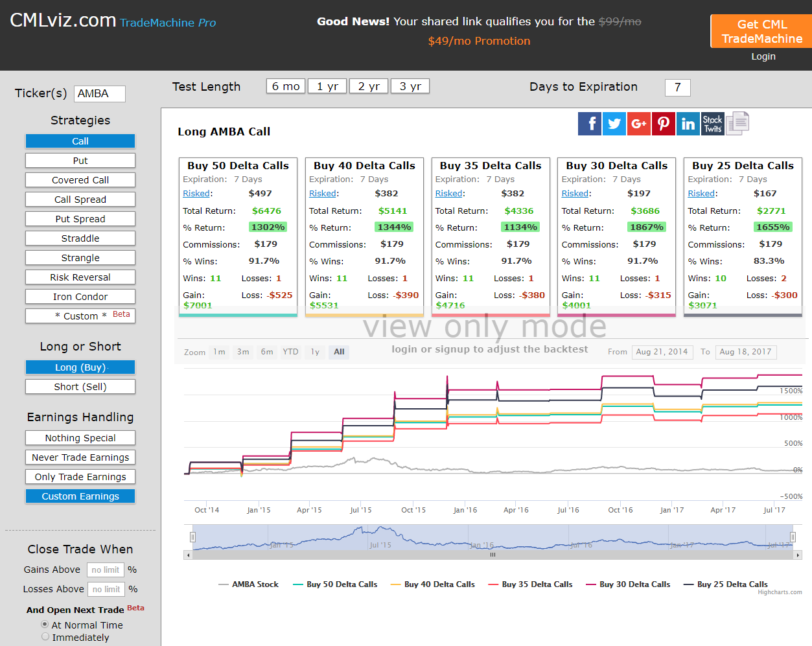Viewport: 812px width, 646px height.
Task: Share on Pinterest icon
Action: click(664, 123)
